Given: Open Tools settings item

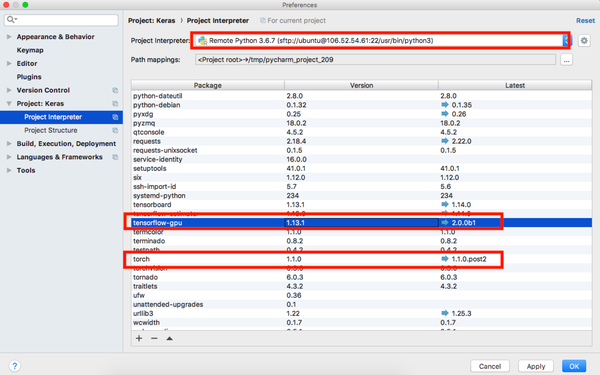Looking at the screenshot, I should pos(26,171).
